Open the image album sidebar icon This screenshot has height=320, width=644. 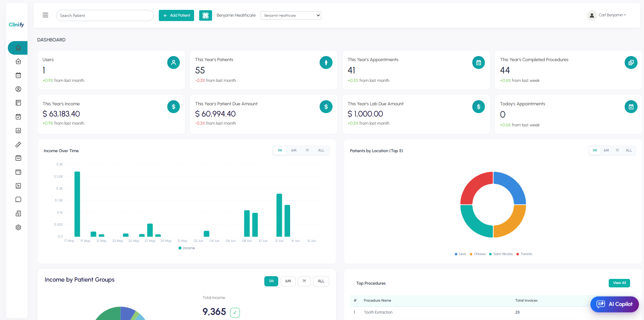18,186
